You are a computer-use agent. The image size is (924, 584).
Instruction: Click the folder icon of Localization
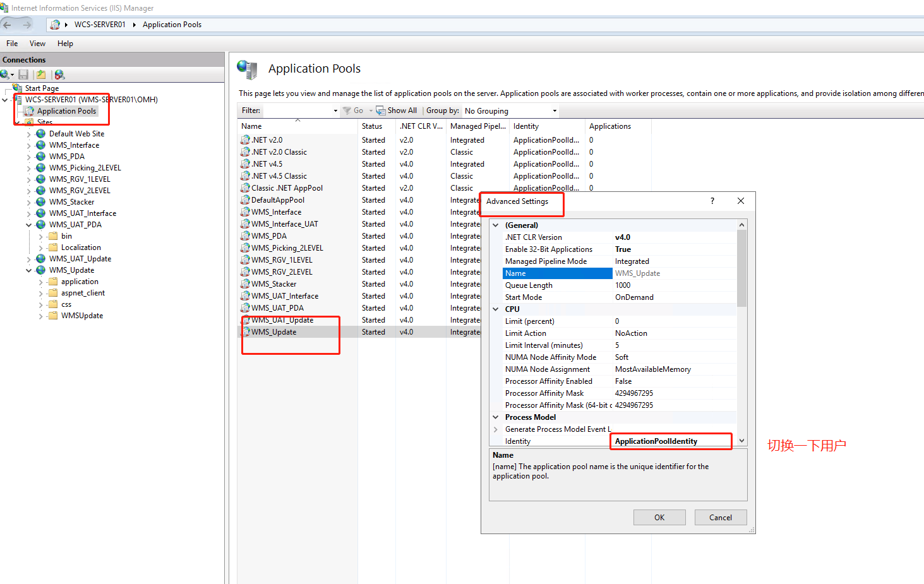54,247
